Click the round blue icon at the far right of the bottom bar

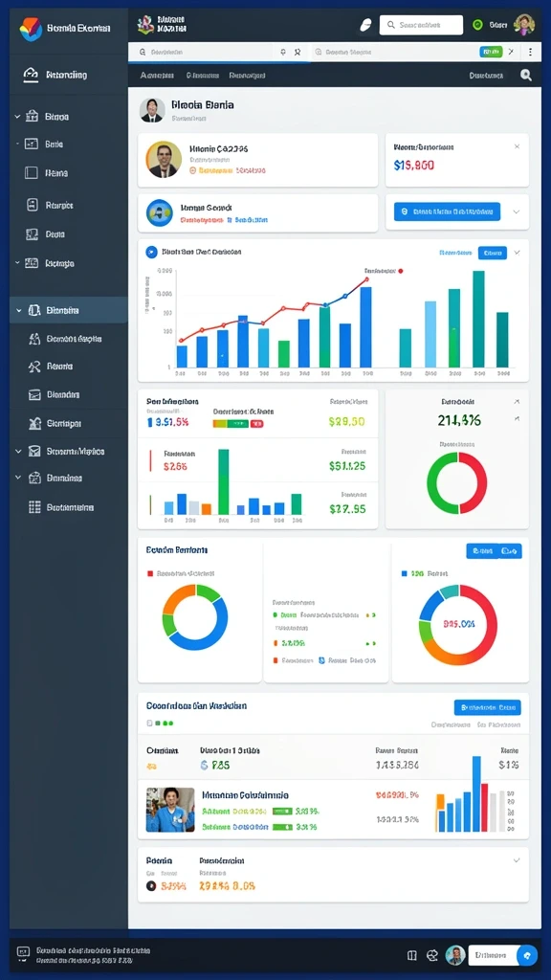(528, 955)
